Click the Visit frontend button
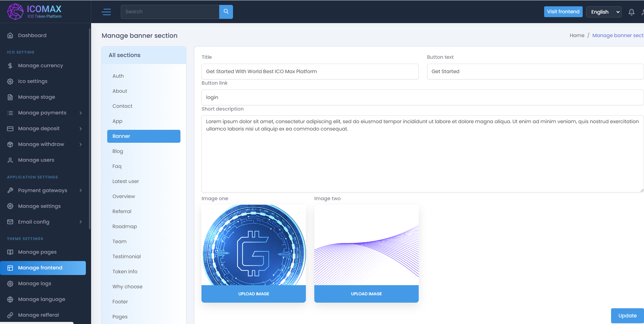644x324 pixels. [x=563, y=12]
